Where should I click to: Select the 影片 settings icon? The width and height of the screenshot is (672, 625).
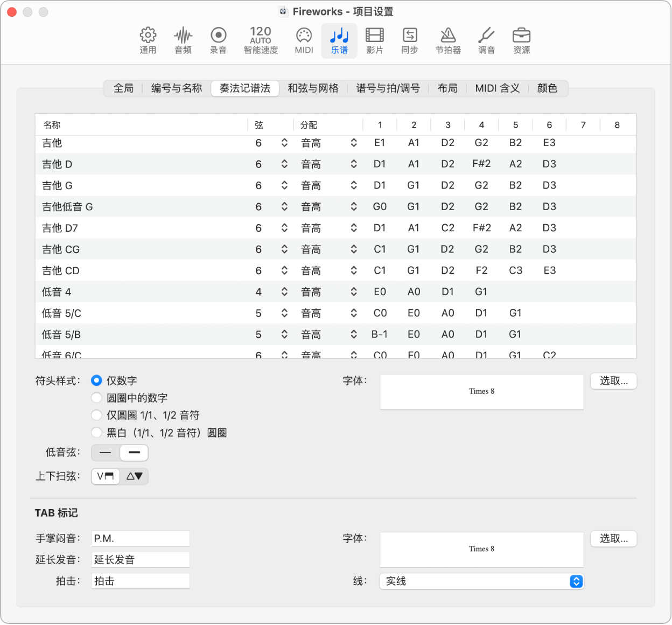(x=375, y=40)
